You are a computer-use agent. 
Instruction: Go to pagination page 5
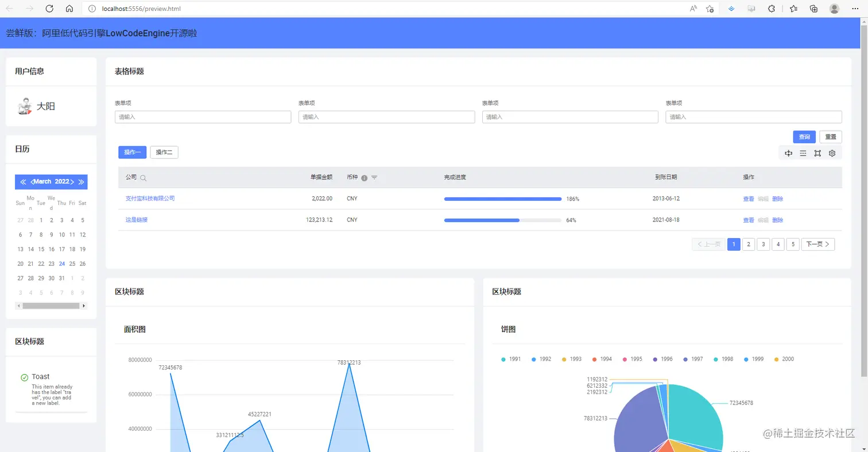[793, 244]
